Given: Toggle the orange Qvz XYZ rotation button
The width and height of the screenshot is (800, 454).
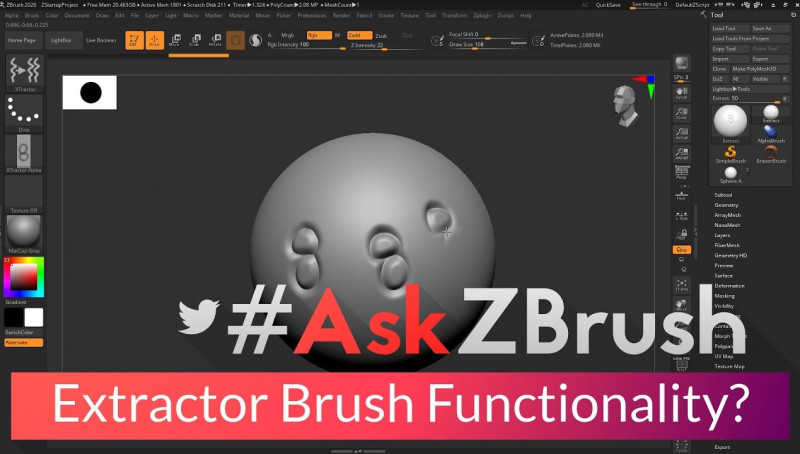Looking at the screenshot, I should (682, 249).
